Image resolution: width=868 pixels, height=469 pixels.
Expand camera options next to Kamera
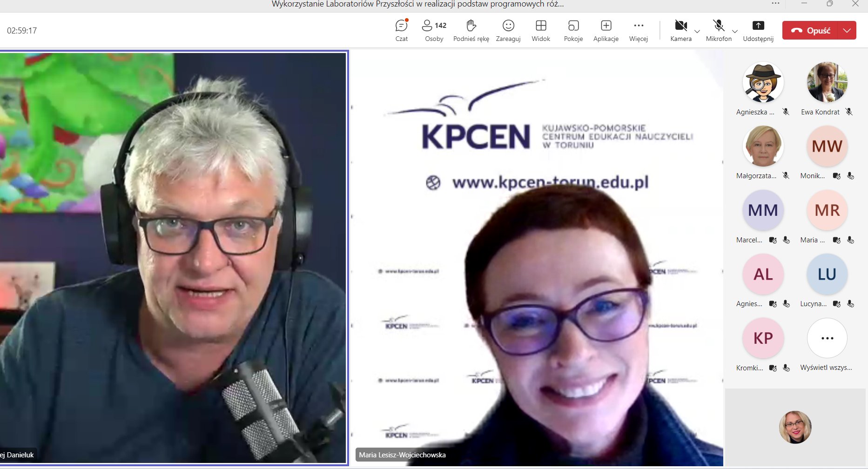tap(697, 31)
